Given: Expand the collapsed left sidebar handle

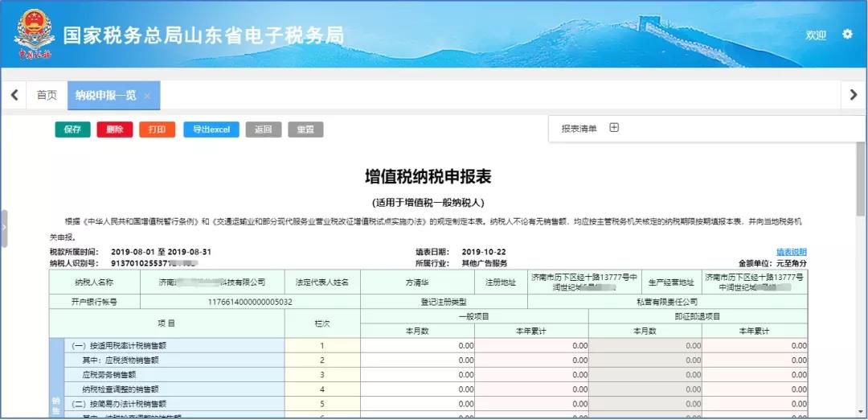Looking at the screenshot, I should click(x=4, y=228).
